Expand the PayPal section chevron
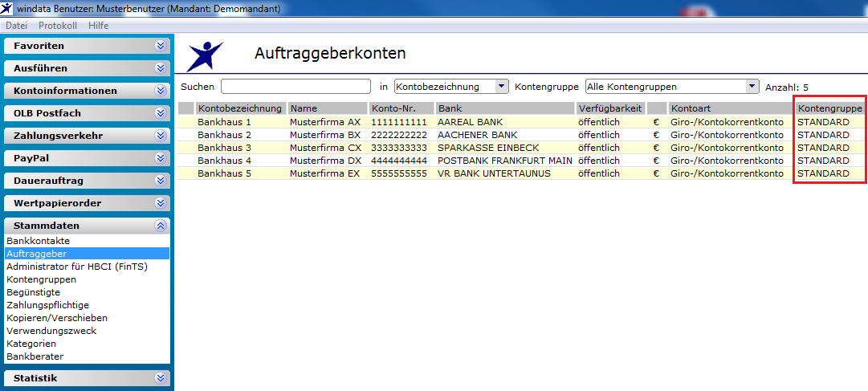This screenshot has height=391, width=868. click(x=161, y=158)
